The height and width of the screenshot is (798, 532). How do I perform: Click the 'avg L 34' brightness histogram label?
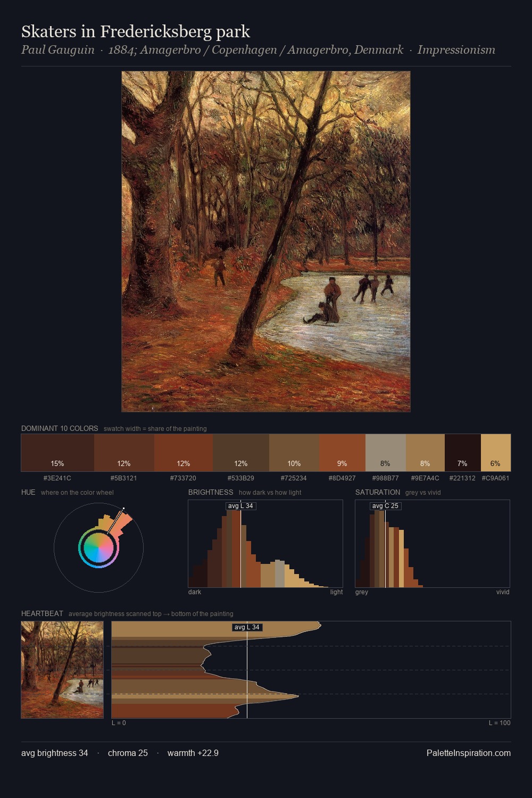pos(241,506)
